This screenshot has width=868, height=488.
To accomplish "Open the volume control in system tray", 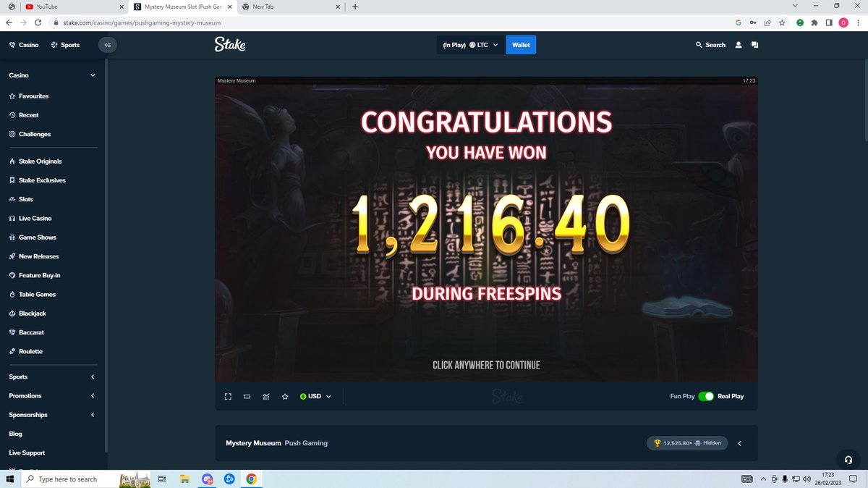I will (x=805, y=479).
